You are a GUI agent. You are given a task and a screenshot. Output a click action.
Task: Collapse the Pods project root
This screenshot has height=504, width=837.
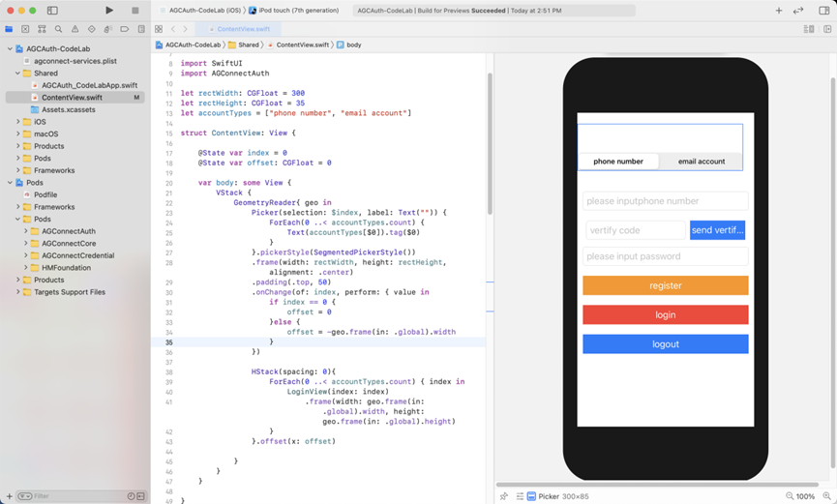tap(10, 183)
